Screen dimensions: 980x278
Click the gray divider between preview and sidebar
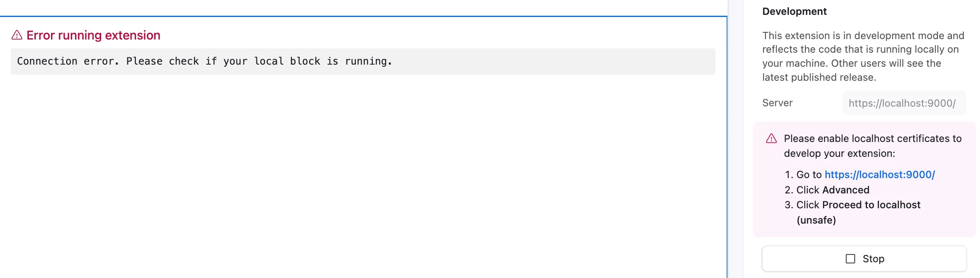pyautogui.click(x=735, y=139)
